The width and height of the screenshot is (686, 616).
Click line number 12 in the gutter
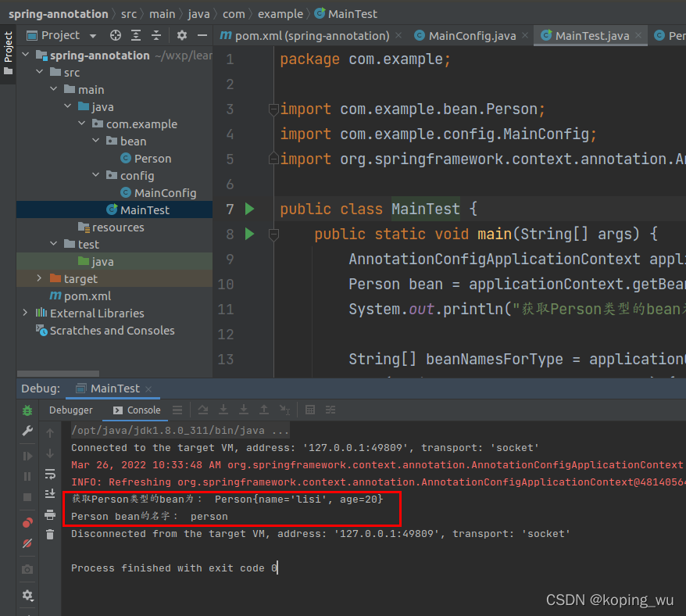pos(225,335)
